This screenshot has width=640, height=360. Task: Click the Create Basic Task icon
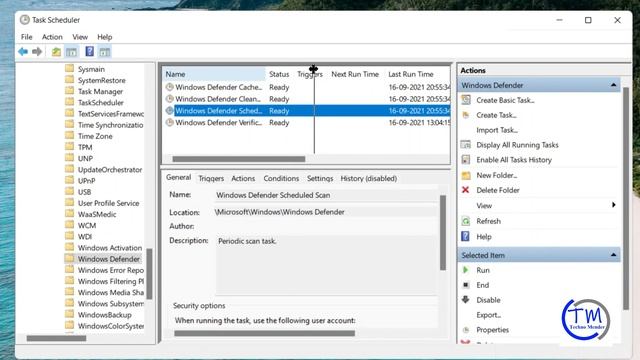coord(466,100)
